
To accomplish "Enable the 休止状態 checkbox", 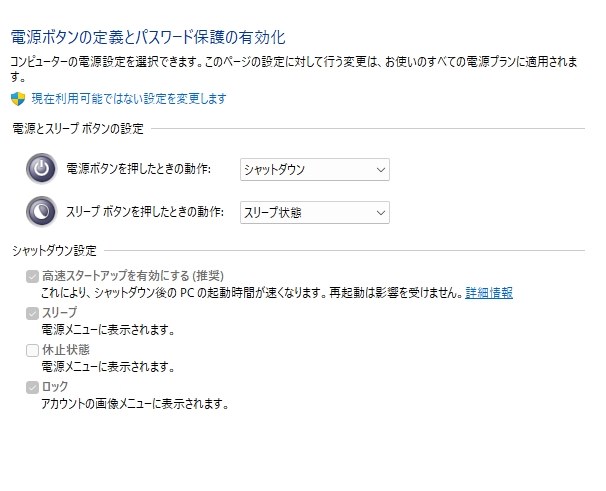I will (x=32, y=350).
